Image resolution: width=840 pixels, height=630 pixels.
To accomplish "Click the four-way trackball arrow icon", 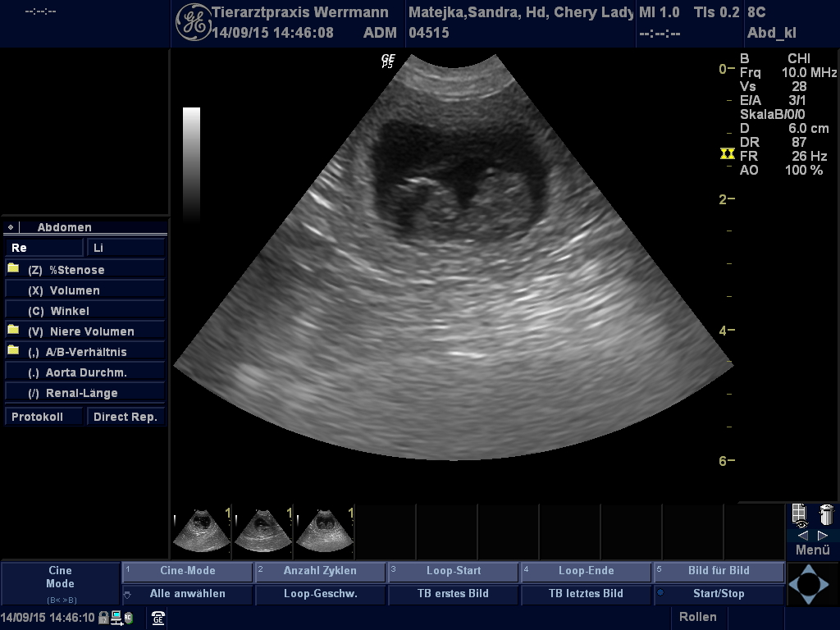I will (x=808, y=583).
